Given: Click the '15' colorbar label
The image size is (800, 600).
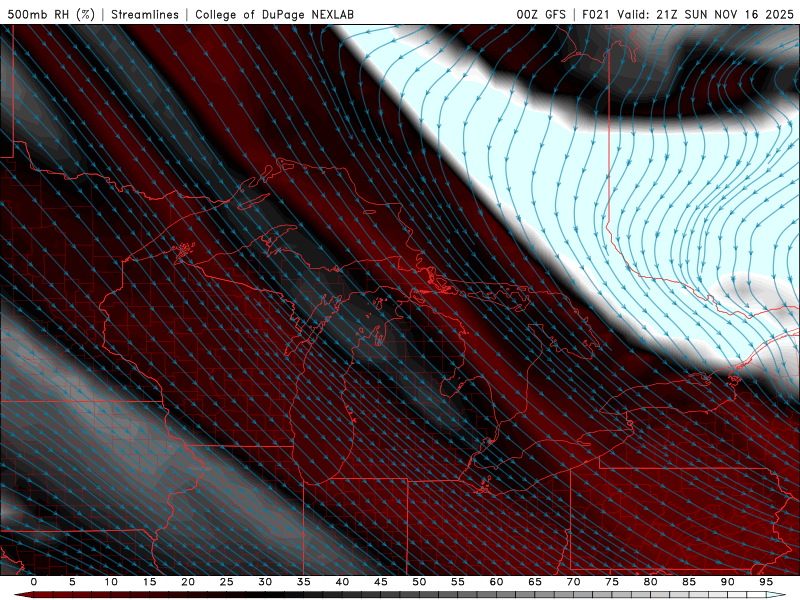Looking at the screenshot, I should click(149, 582).
